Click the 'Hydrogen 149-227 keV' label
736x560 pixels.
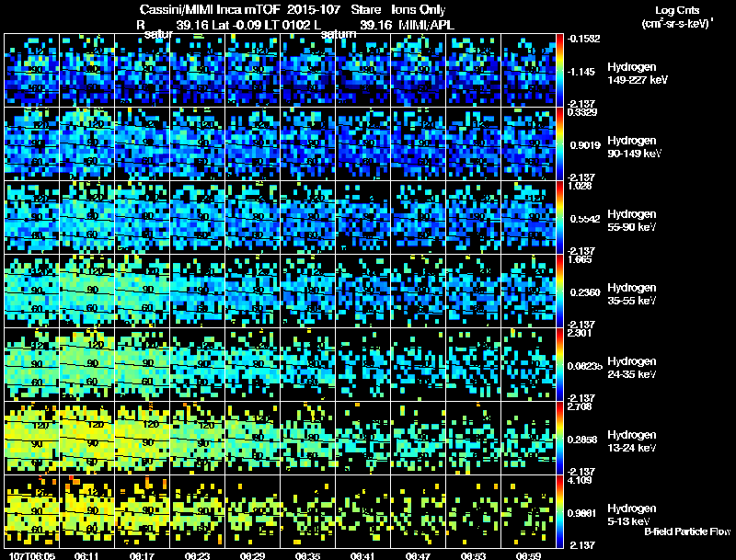[x=638, y=74]
